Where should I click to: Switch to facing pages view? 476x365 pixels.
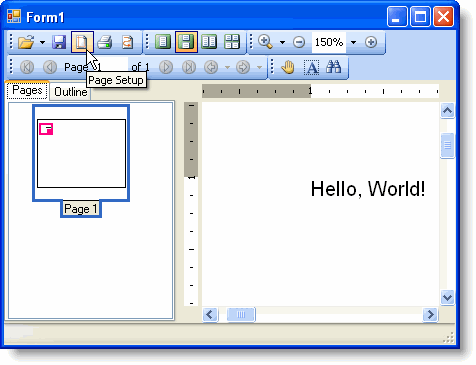tap(209, 42)
